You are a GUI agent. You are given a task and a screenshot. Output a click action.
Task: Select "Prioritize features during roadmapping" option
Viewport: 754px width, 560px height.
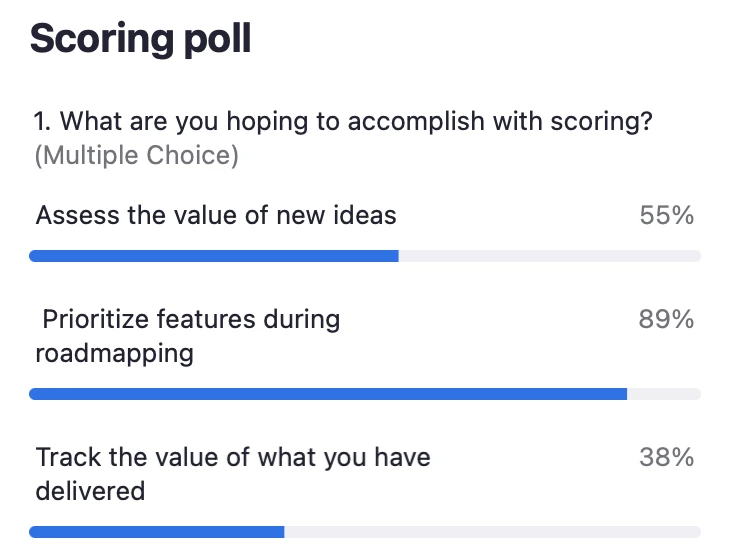click(188, 336)
